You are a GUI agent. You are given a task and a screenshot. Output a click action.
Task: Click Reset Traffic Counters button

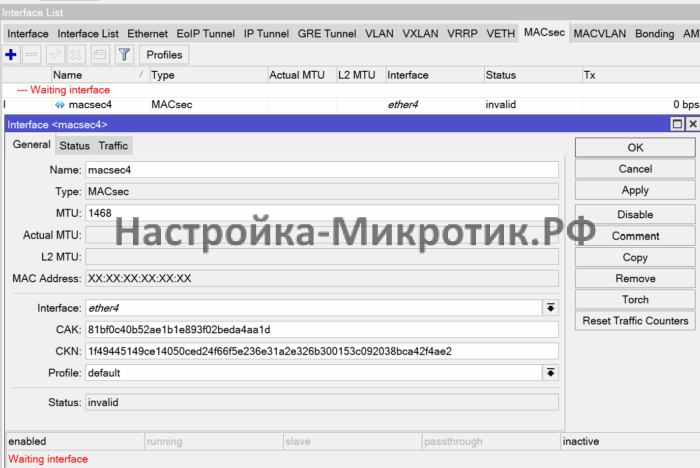pos(635,321)
